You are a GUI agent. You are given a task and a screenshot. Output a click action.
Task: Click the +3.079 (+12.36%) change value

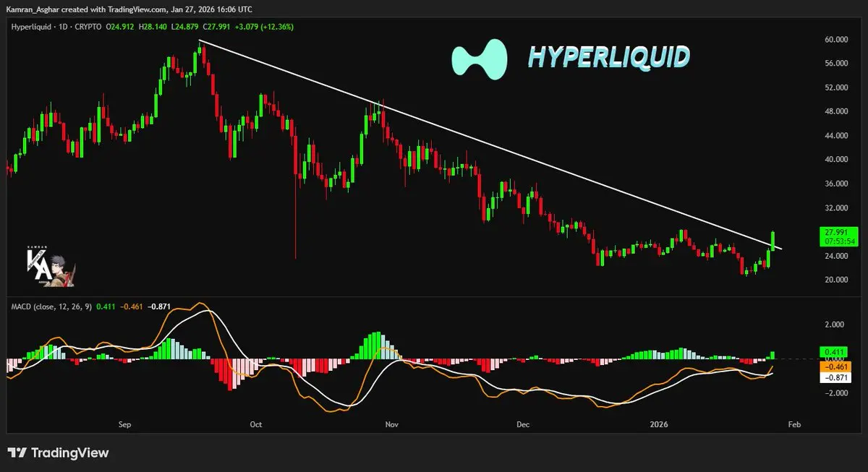coord(263,27)
